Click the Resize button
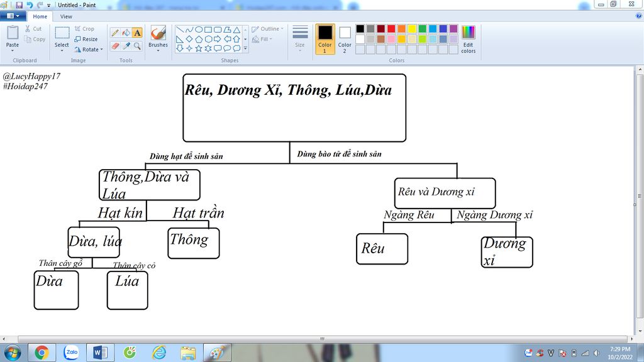Viewport: 644px width, 362px height. point(86,39)
